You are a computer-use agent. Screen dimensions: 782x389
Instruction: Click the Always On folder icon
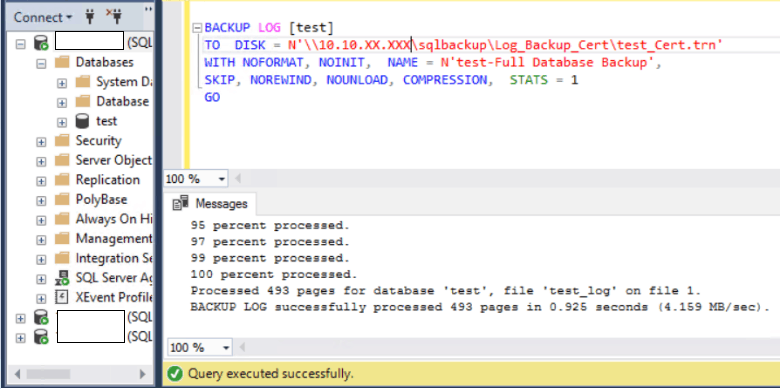pos(62,219)
